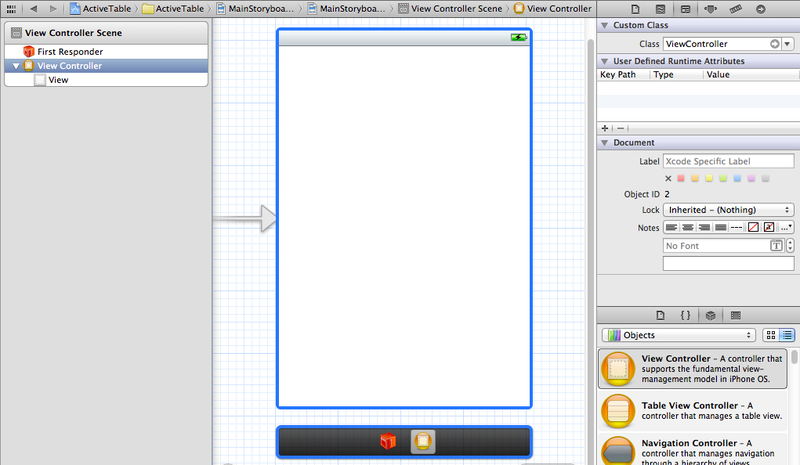Select first MainStoryboard jump bar item
Image resolution: width=800 pixels, height=465 pixels.
point(255,9)
